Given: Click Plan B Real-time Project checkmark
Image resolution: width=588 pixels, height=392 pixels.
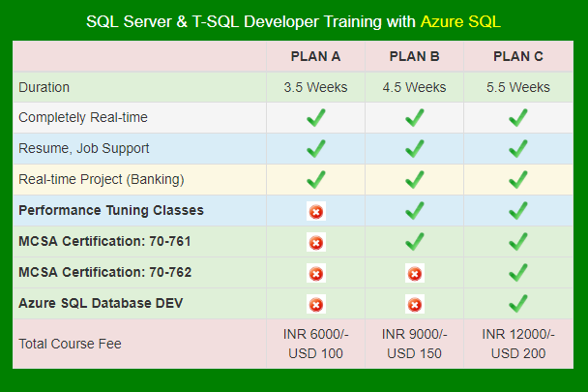Looking at the screenshot, I should coord(414,180).
